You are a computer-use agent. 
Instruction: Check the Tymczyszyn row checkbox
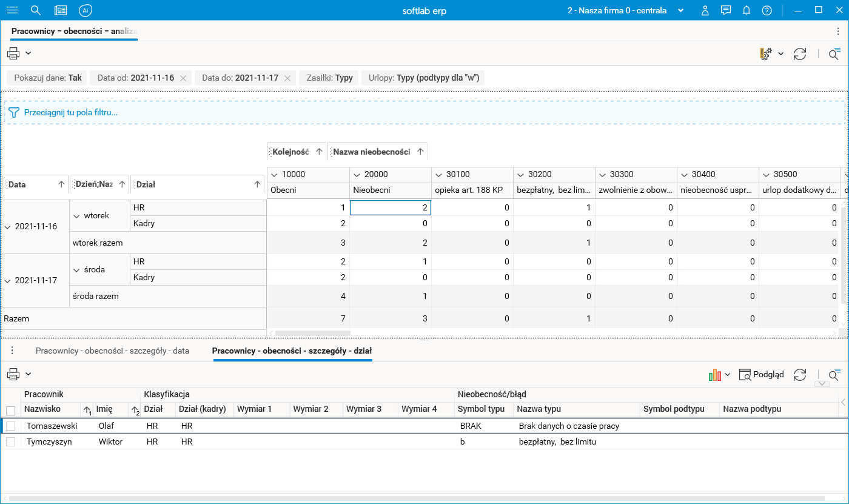10,442
